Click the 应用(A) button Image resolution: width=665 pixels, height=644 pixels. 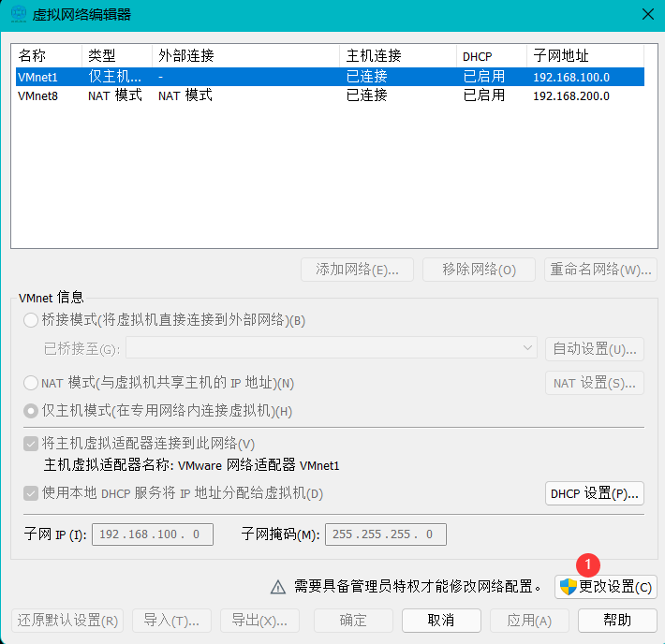(530, 621)
